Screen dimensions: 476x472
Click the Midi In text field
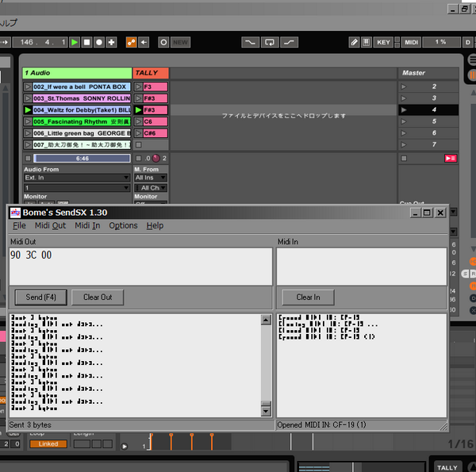coord(362,267)
